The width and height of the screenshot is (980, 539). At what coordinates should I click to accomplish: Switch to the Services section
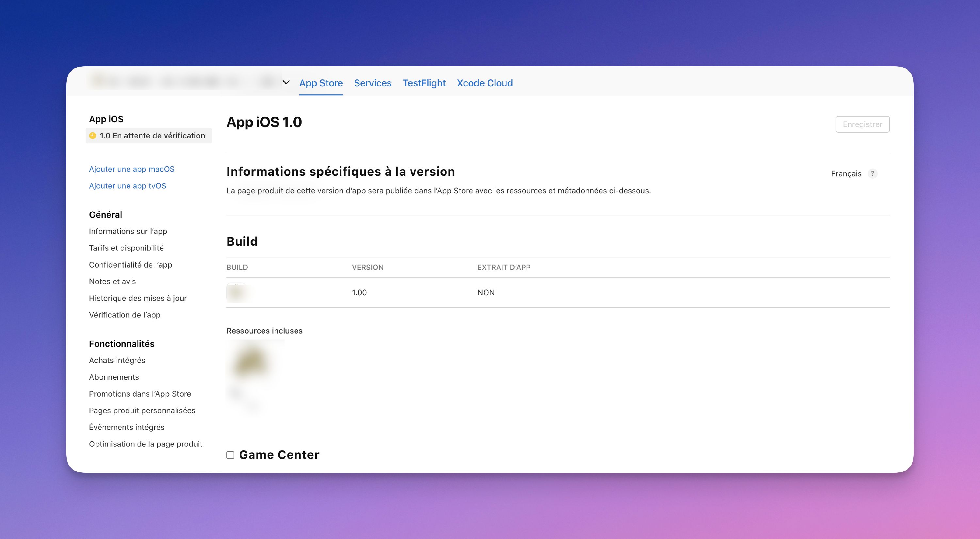pos(372,83)
